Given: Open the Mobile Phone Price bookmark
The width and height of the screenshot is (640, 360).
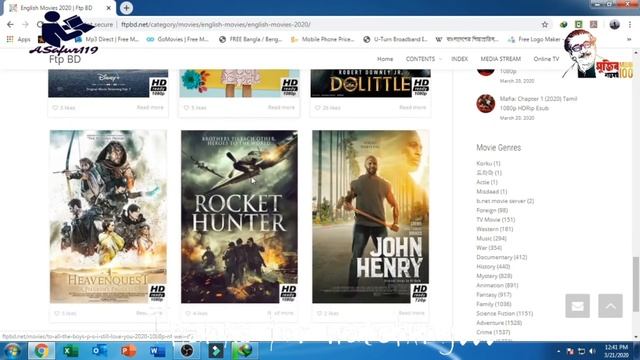Looking at the screenshot, I should [322, 39].
